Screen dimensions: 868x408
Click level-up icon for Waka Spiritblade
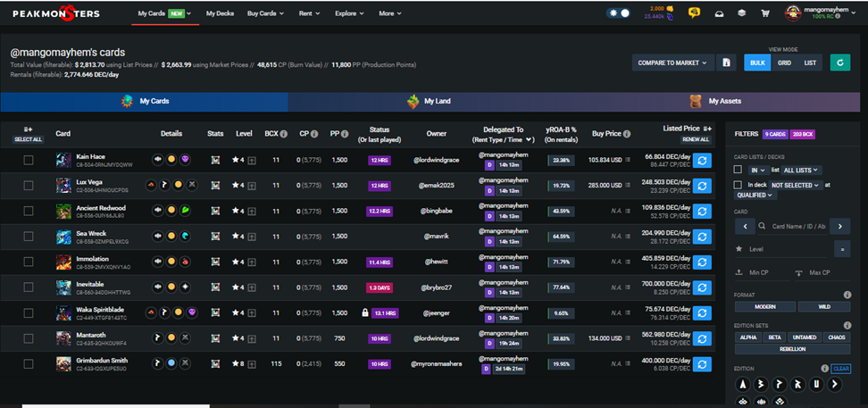pyautogui.click(x=252, y=313)
